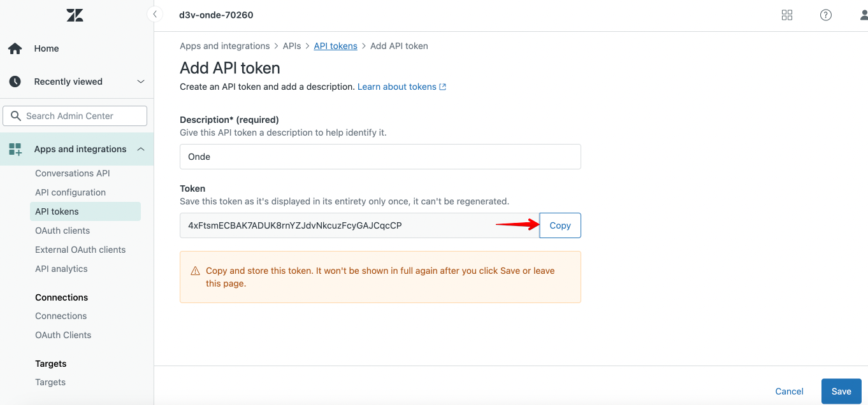
Task: Focus the Search Admin Center box
Action: [x=75, y=116]
